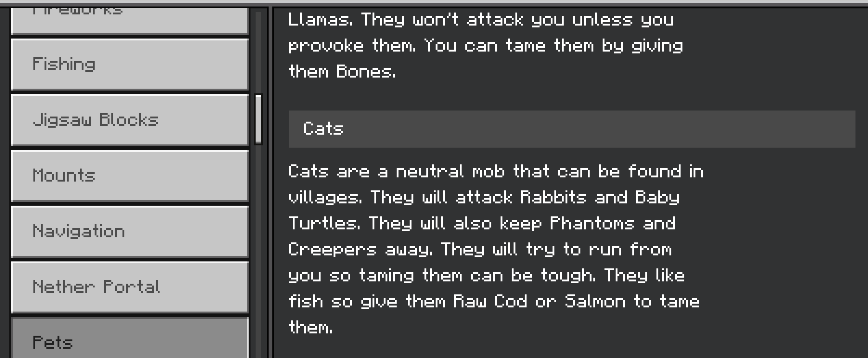868x358 pixels.
Task: Click the word "Llamas" at the top
Action: pyautogui.click(x=320, y=20)
